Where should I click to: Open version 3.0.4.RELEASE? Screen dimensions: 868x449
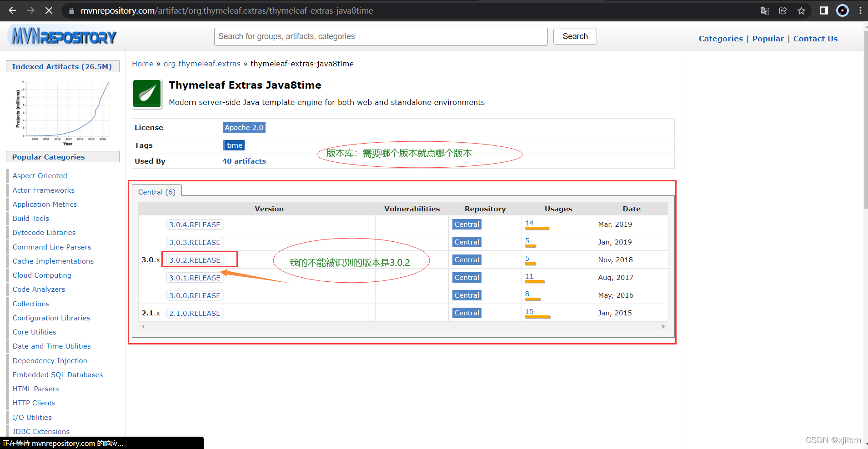[195, 224]
